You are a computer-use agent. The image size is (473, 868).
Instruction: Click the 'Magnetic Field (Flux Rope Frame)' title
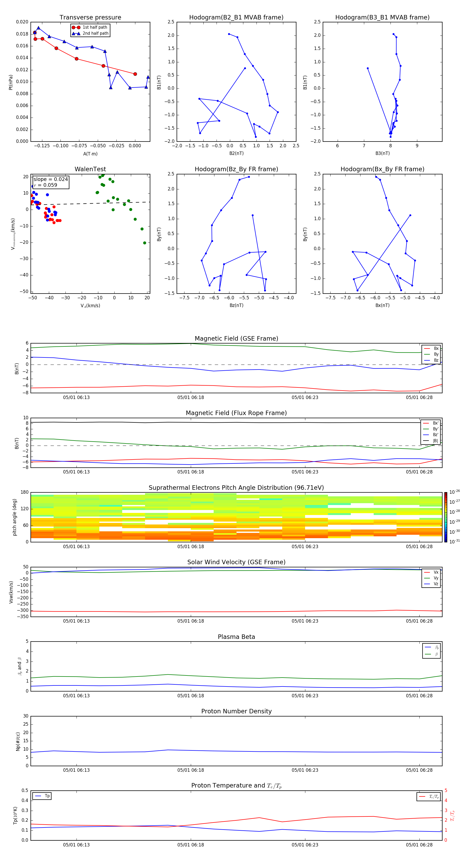tap(236, 413)
